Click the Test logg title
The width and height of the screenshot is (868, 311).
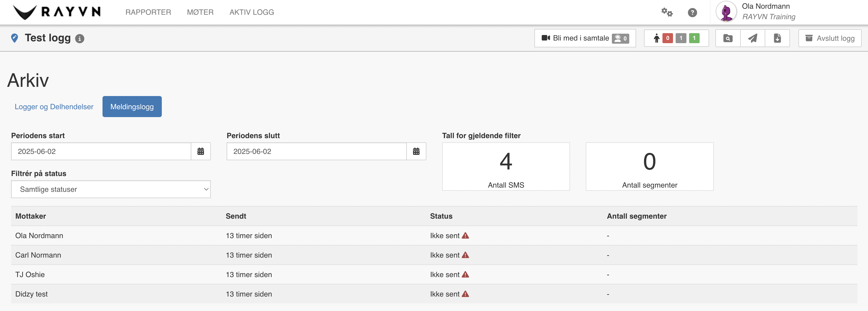(x=48, y=38)
